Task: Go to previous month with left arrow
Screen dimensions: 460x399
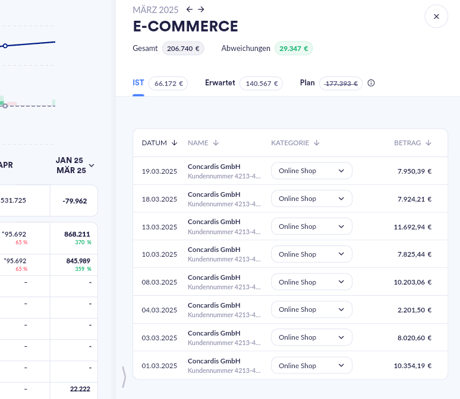Action: [189, 9]
